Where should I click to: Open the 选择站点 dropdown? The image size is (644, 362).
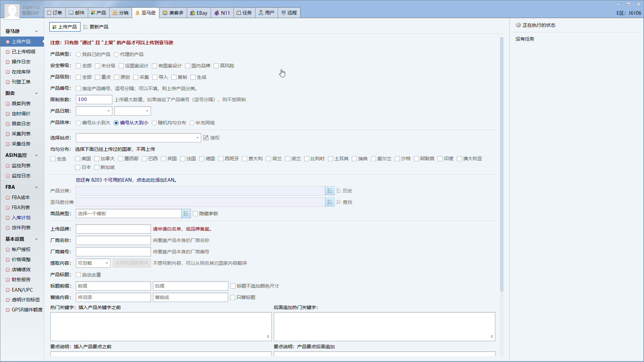tap(138, 138)
